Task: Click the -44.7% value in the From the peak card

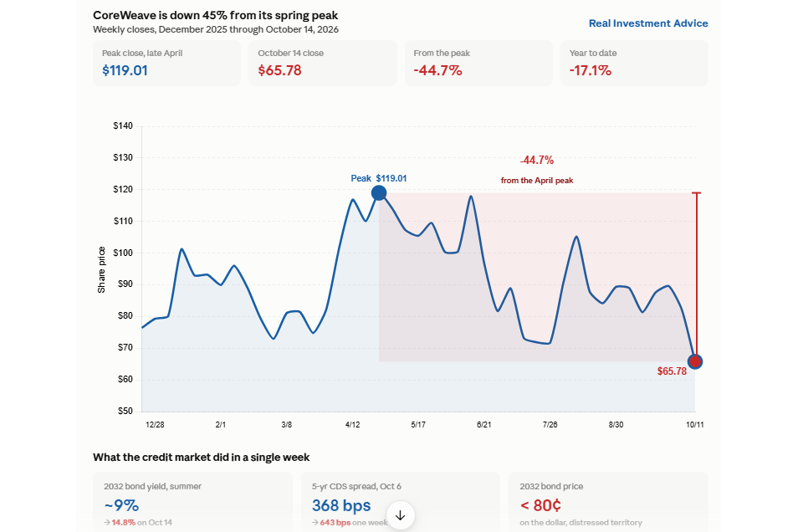Action: click(437, 70)
